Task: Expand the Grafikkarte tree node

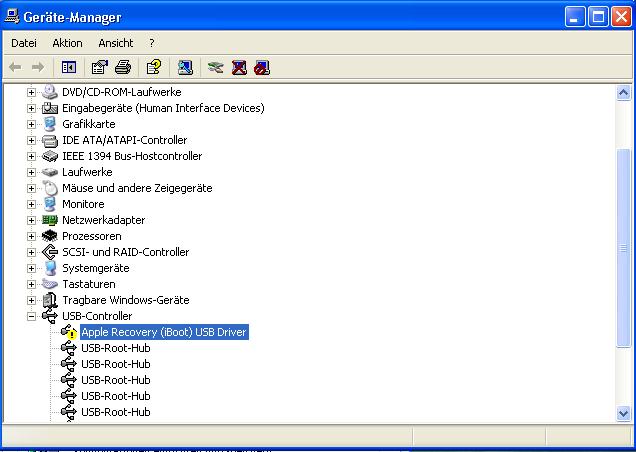Action: pos(32,124)
